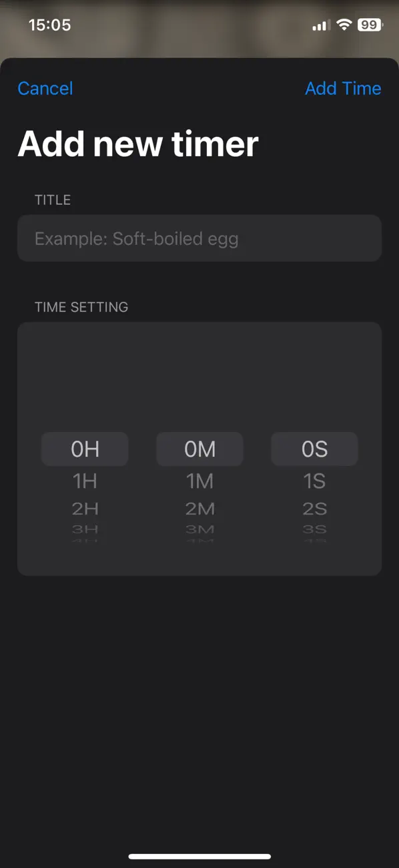Tap the highlighted 0M minutes value

click(199, 449)
